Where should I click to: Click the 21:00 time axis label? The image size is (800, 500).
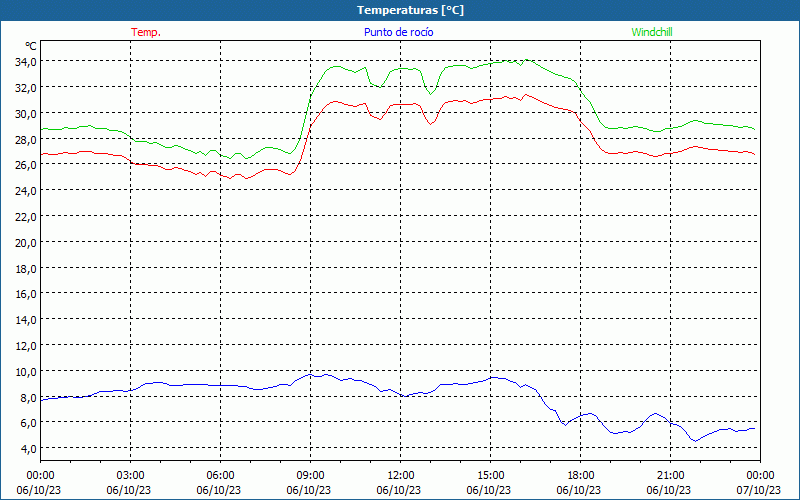670,476
